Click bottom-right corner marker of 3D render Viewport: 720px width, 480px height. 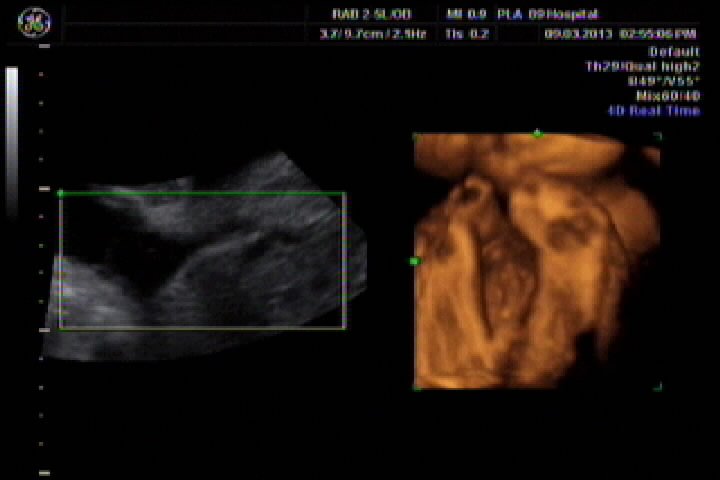[657, 387]
